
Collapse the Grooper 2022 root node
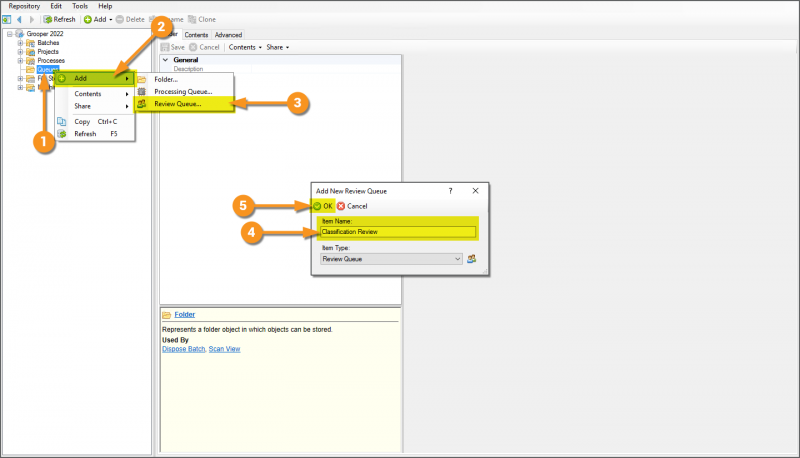[x=10, y=34]
